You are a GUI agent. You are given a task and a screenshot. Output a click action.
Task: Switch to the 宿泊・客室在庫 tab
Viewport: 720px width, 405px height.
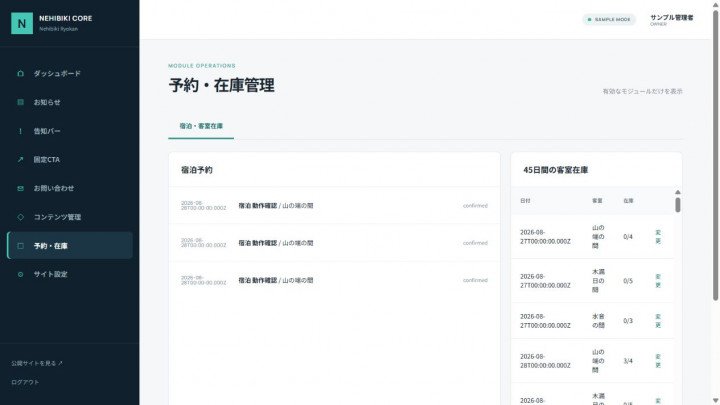point(201,126)
